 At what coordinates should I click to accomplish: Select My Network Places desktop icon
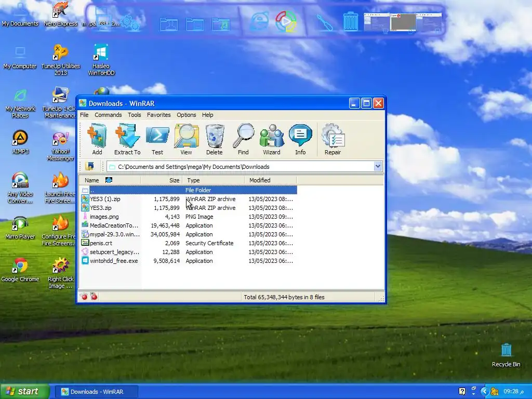pos(20,103)
